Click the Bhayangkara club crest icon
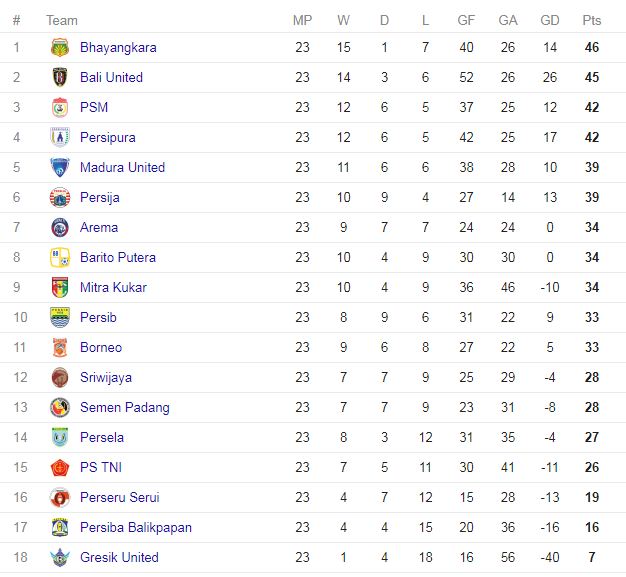The width and height of the screenshot is (626, 577). pyautogui.click(x=60, y=47)
